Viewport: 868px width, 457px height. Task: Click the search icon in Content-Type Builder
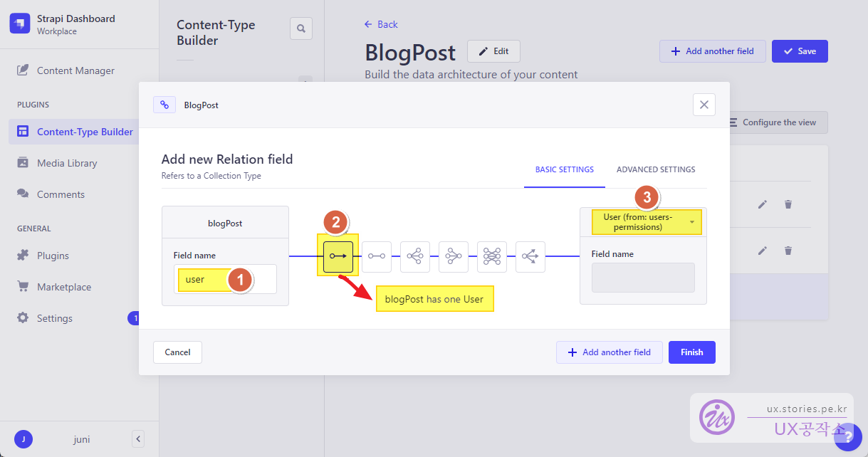(x=301, y=28)
